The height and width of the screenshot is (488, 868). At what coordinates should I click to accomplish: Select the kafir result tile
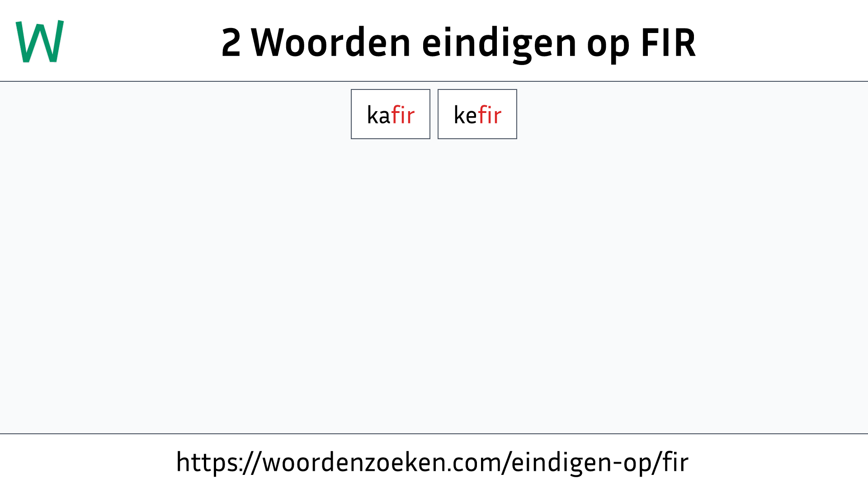click(x=391, y=114)
